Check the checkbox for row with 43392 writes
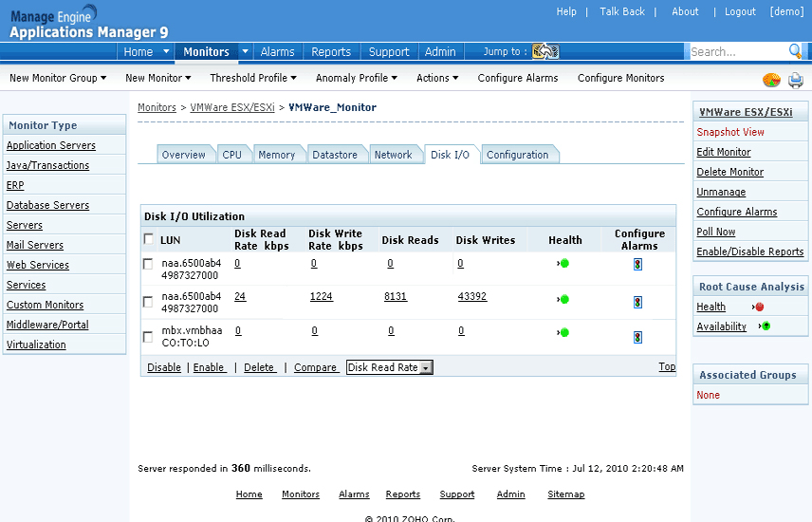 click(148, 302)
